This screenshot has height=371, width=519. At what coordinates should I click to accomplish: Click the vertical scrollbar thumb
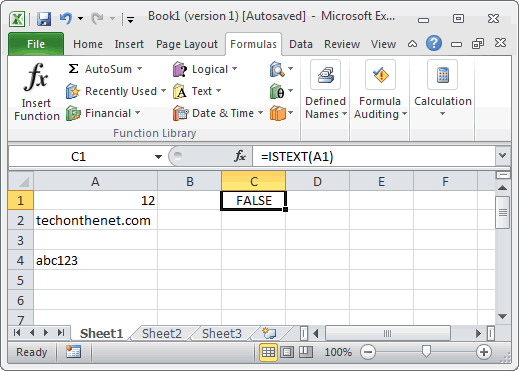502,212
